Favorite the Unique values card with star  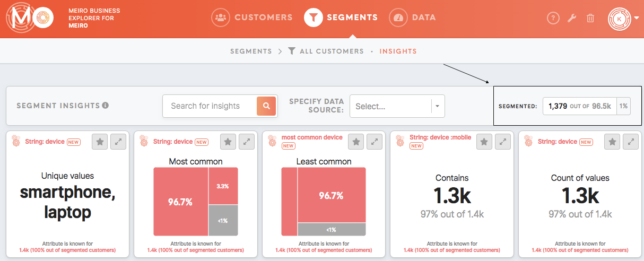100,142
